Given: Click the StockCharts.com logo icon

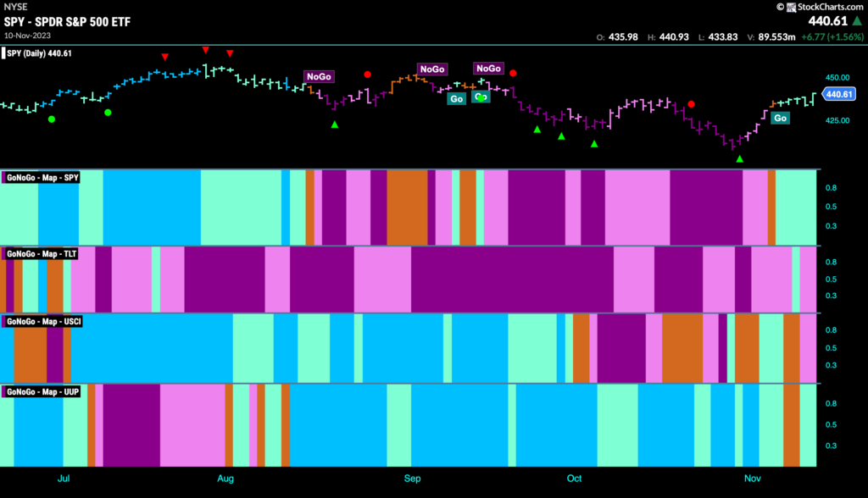Looking at the screenshot, I should (791, 7).
